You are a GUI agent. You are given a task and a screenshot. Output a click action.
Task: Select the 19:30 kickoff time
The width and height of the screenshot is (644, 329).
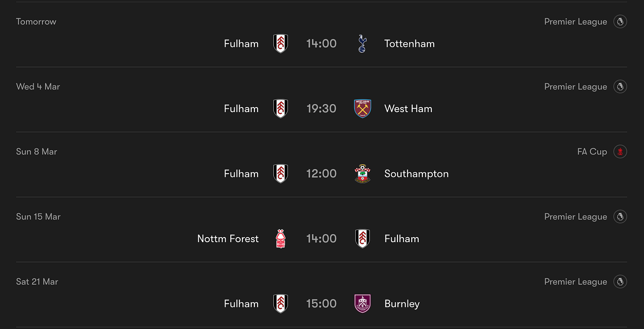(322, 108)
